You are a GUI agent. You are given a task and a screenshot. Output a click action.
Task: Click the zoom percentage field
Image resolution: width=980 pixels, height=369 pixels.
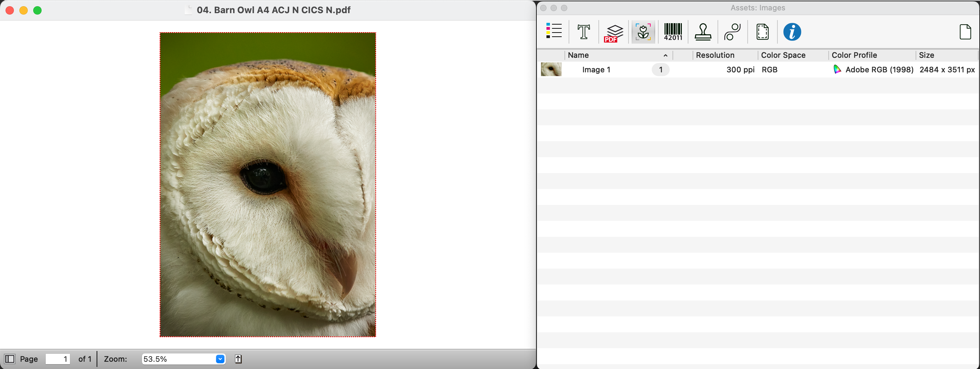184,359
